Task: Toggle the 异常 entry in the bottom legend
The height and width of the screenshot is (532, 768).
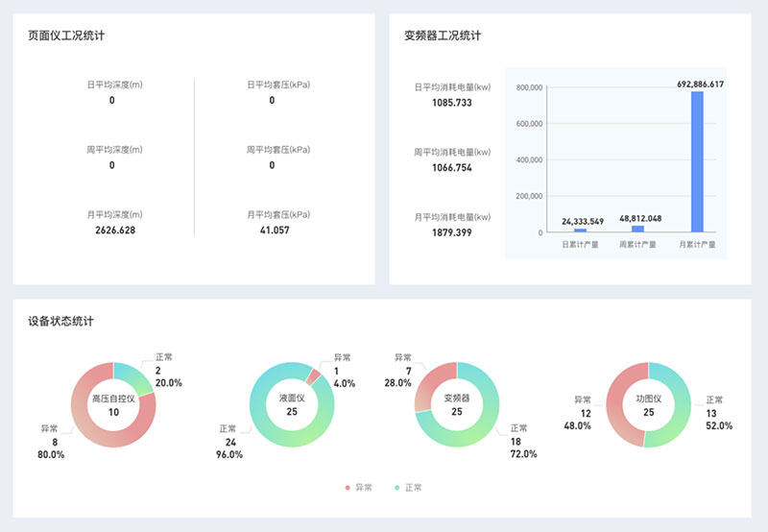Action: click(x=357, y=488)
